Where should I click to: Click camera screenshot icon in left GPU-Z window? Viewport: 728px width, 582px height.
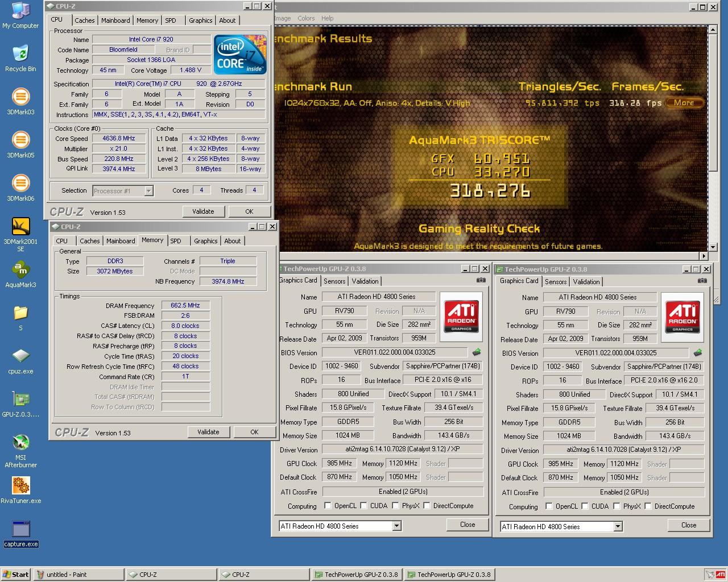pyautogui.click(x=481, y=280)
